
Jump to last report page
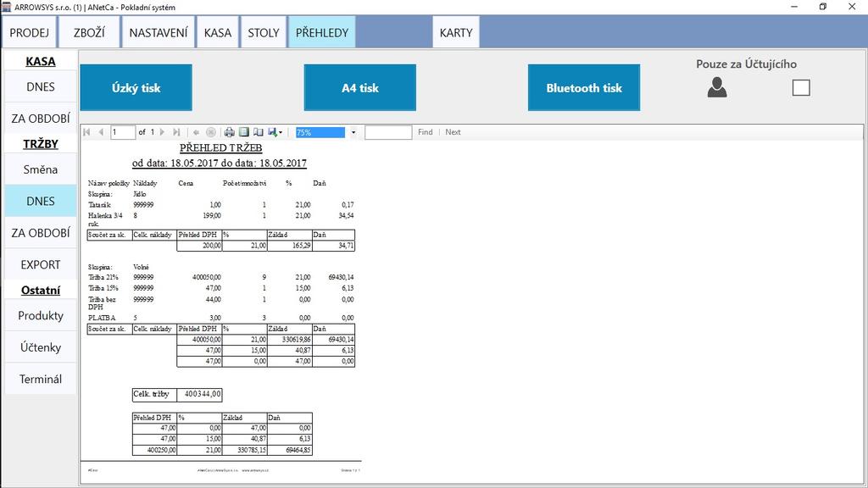point(176,132)
